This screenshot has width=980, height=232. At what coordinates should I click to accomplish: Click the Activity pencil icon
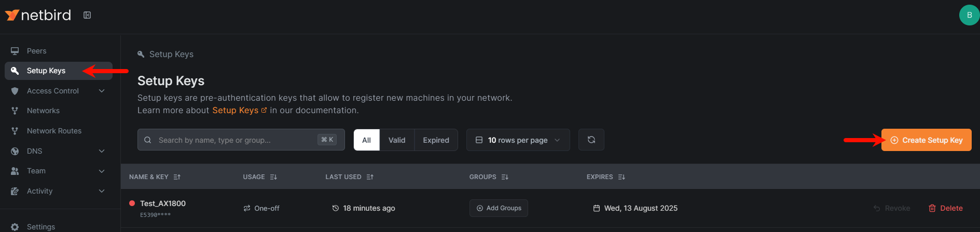coord(15,191)
